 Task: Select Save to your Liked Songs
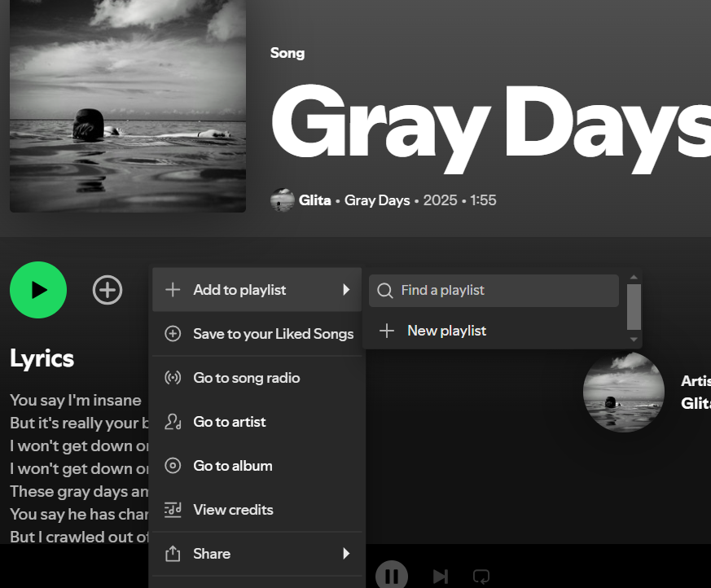click(x=273, y=334)
